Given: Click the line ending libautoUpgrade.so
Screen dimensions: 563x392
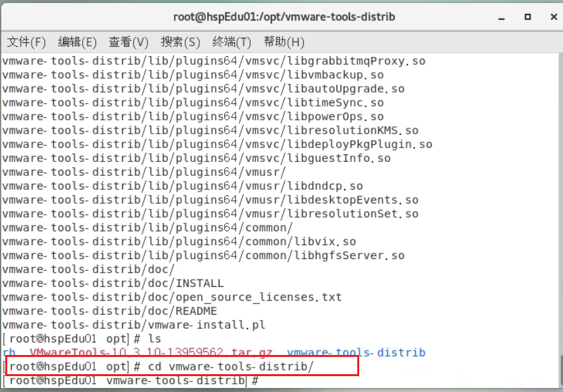Looking at the screenshot, I should tap(203, 89).
